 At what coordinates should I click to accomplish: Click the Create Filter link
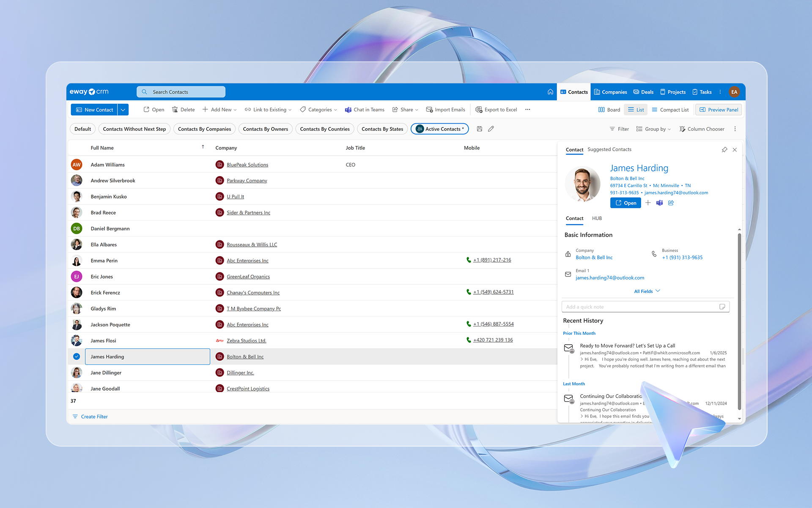coord(90,417)
